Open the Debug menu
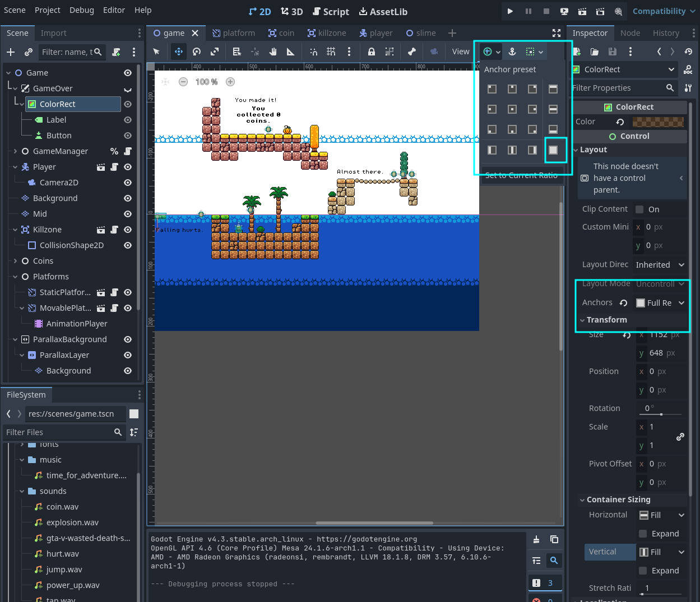Viewport: 700px width, 602px height. pos(81,10)
